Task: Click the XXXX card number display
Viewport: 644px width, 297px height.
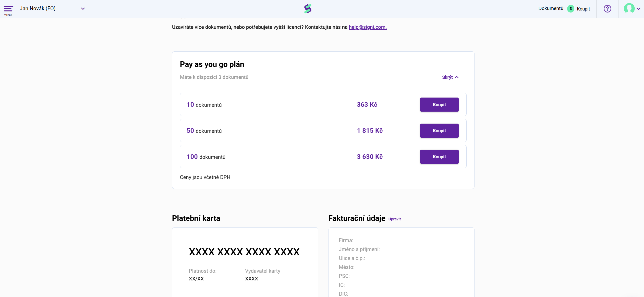Action: coord(244,252)
